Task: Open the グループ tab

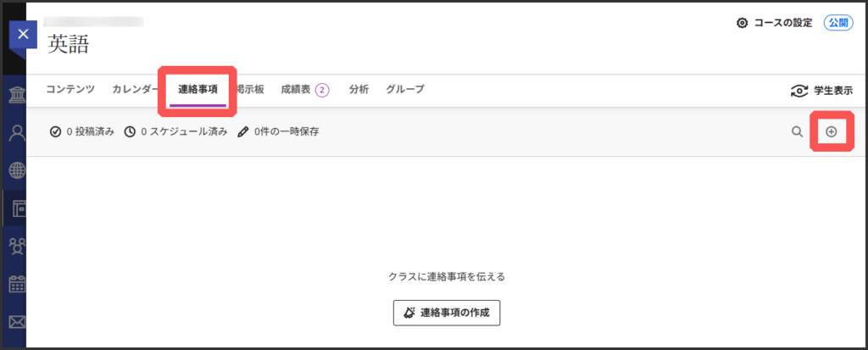Action: 405,89
